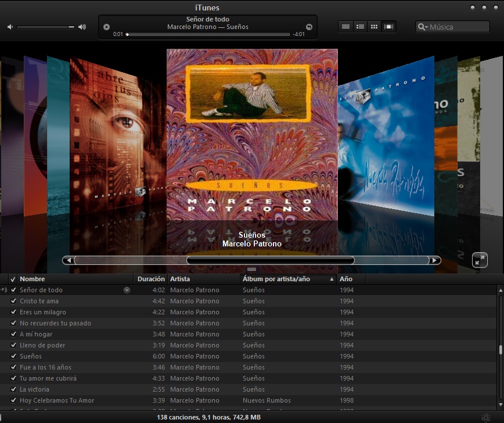Click now-playing speaker icon in song list
This screenshot has width=504, height=423.
click(4, 290)
